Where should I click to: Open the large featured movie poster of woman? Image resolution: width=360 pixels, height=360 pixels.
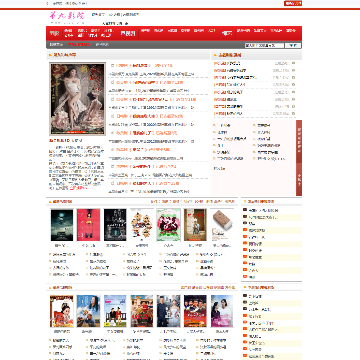[77, 99]
